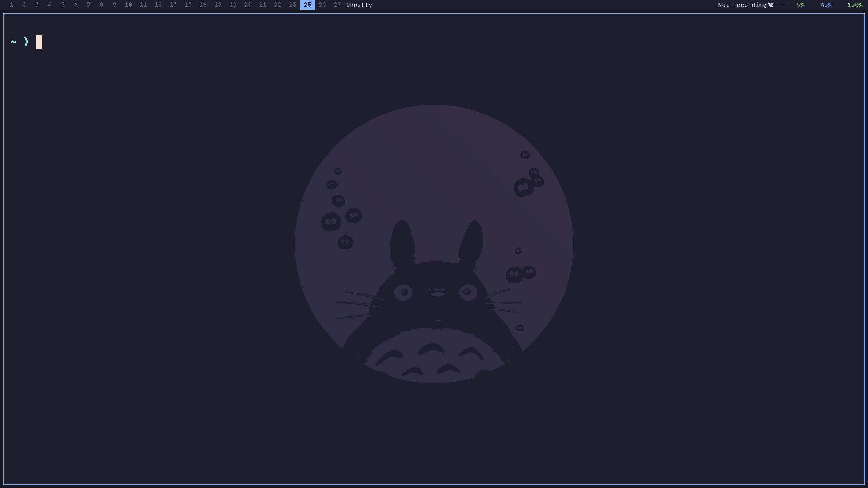This screenshot has height=488, width=868.
Task: Open workspace 4 in the bar
Action: (x=50, y=5)
